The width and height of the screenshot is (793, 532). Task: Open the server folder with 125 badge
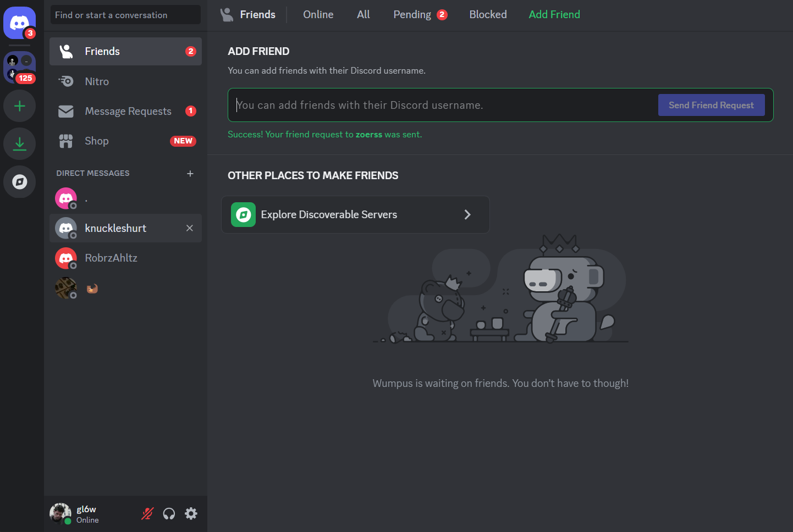(x=20, y=68)
